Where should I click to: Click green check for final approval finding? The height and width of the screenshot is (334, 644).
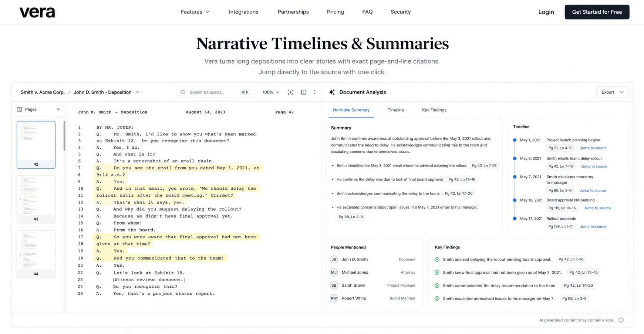point(437,272)
